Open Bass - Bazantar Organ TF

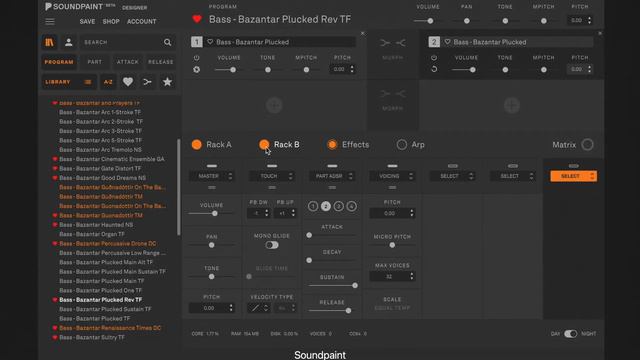(92, 234)
